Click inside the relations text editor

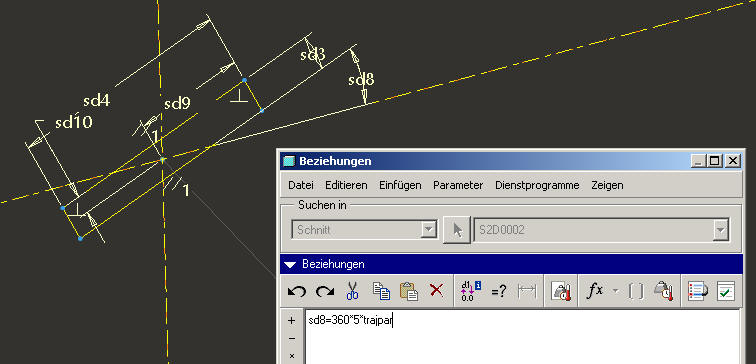pyautogui.click(x=523, y=337)
